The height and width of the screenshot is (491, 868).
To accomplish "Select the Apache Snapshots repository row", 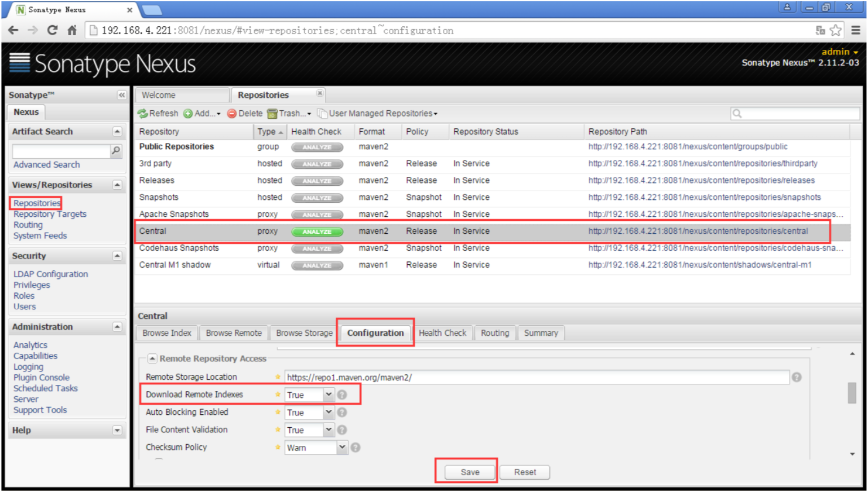I will tap(492, 214).
